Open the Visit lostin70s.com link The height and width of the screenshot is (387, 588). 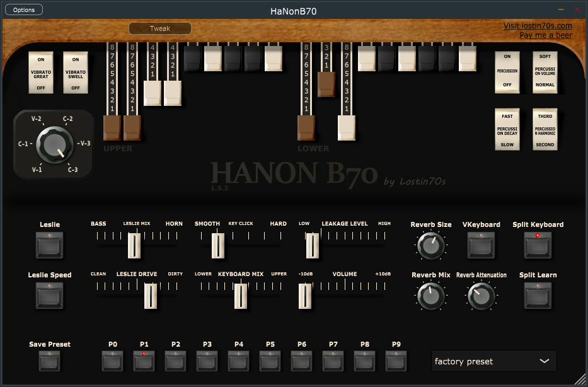pos(538,25)
